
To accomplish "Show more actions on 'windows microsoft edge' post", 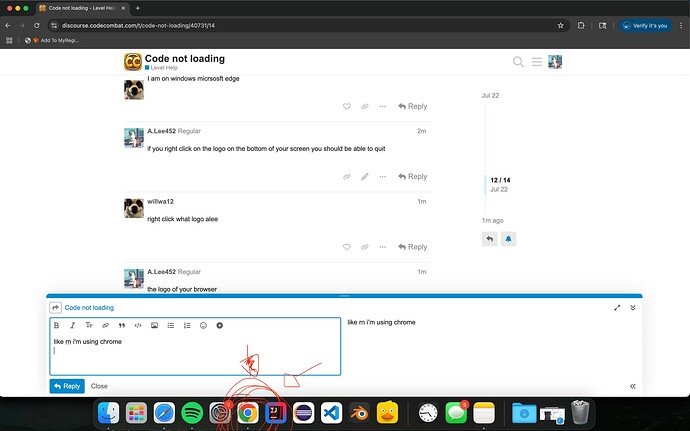I will tap(382, 106).
